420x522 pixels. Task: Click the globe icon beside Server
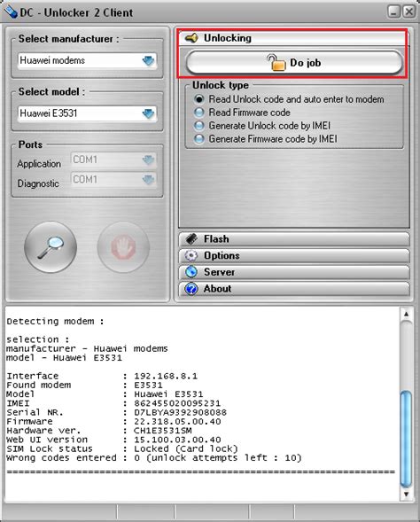(x=191, y=272)
